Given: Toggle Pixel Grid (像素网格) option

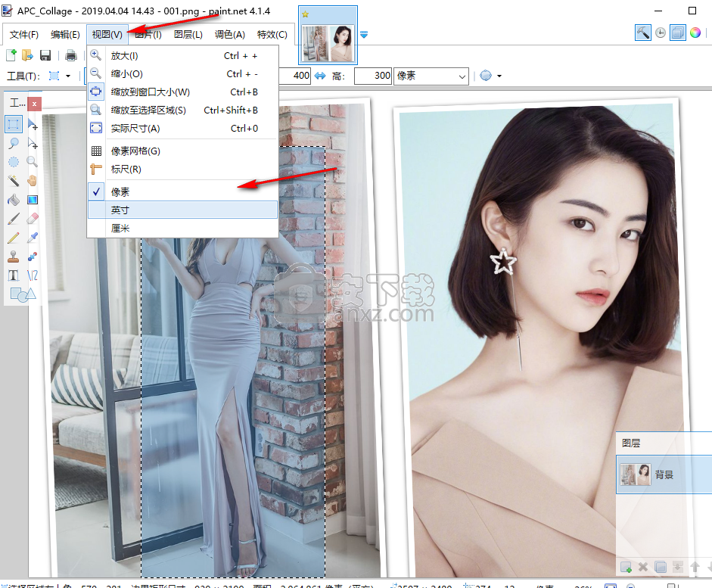Looking at the screenshot, I should point(182,151).
